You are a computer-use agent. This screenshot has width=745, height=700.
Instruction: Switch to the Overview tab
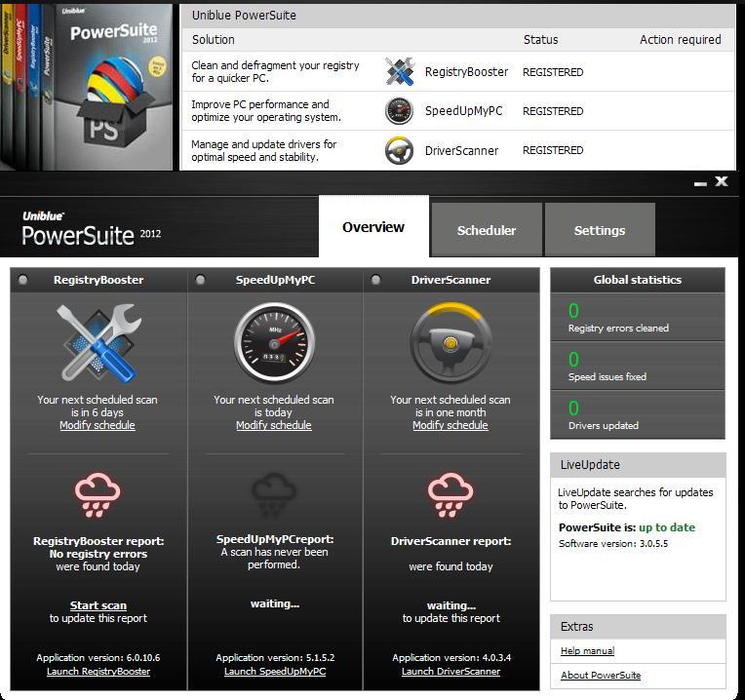(x=373, y=226)
